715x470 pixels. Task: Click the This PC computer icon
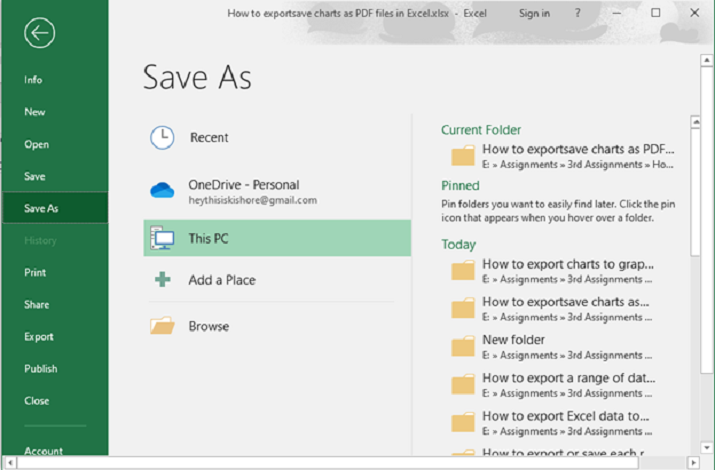coord(162,239)
